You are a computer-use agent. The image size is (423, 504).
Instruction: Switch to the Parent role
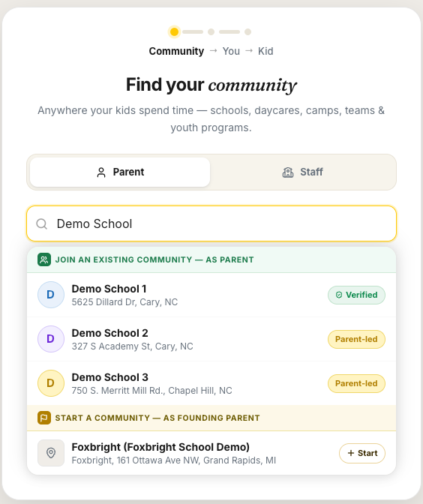[x=120, y=172]
